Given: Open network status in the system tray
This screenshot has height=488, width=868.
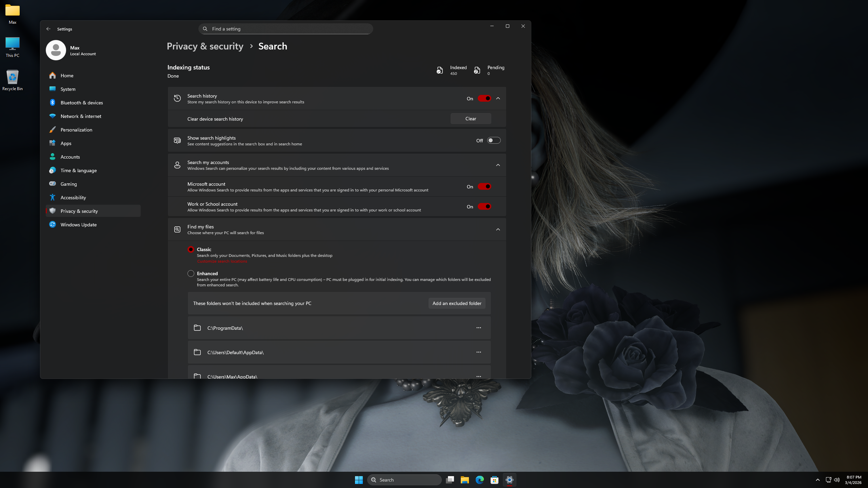Looking at the screenshot, I should 828,480.
